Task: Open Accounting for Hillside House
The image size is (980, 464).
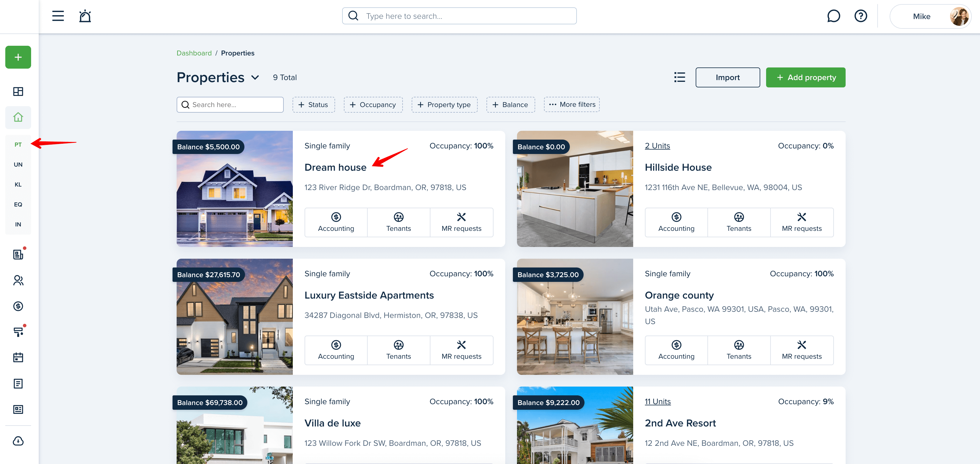Action: point(676,223)
